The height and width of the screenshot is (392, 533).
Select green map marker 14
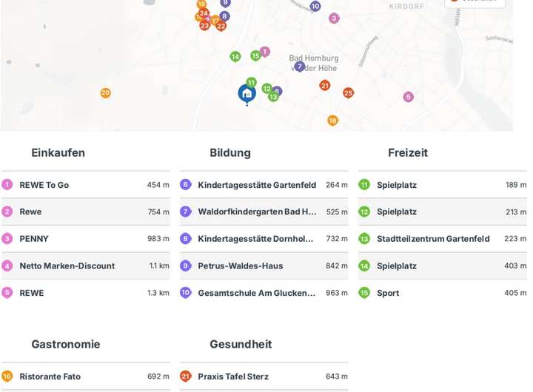(235, 56)
